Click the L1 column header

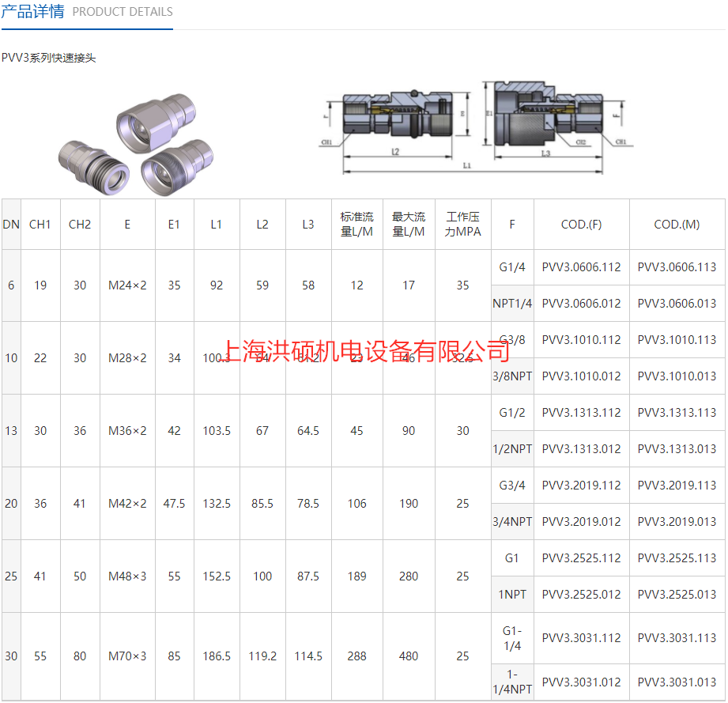click(217, 225)
